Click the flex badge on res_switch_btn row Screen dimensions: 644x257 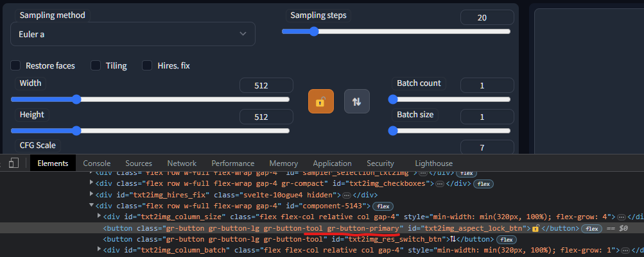(507, 239)
